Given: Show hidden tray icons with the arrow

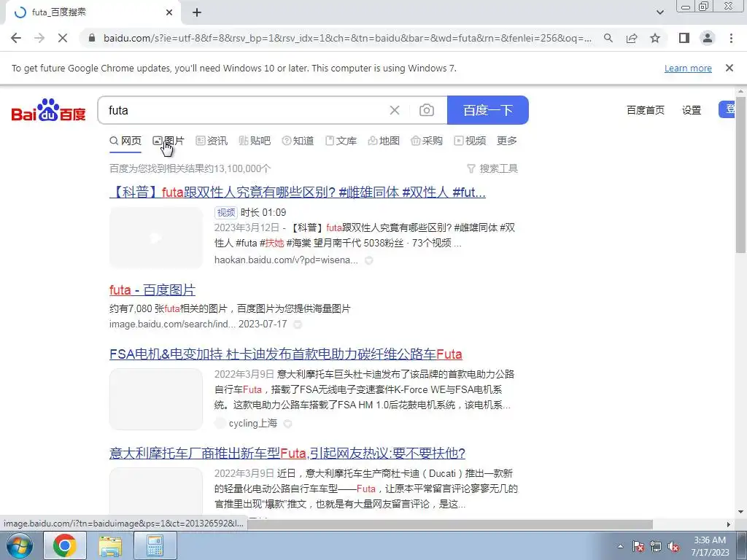Looking at the screenshot, I should point(620,546).
